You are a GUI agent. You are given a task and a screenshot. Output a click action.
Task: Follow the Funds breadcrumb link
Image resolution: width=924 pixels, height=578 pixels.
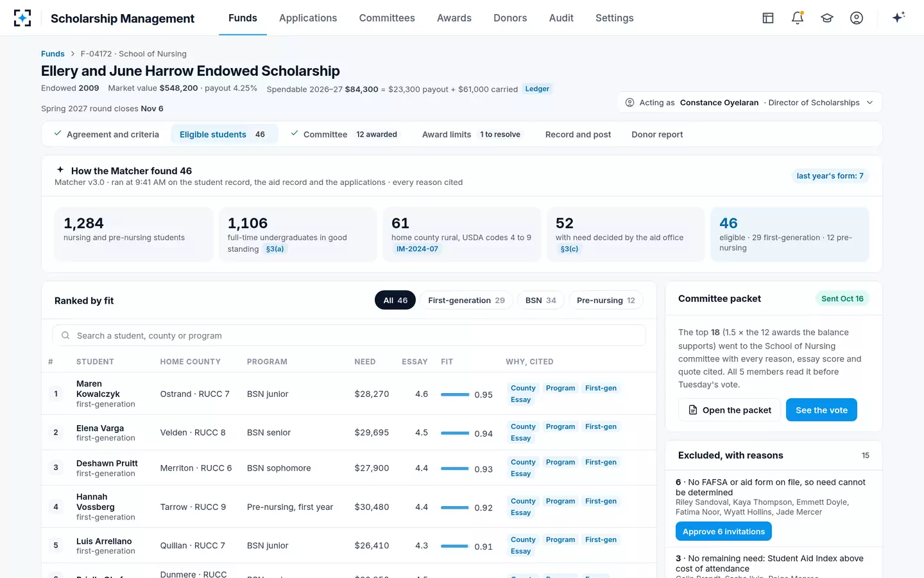pyautogui.click(x=53, y=54)
